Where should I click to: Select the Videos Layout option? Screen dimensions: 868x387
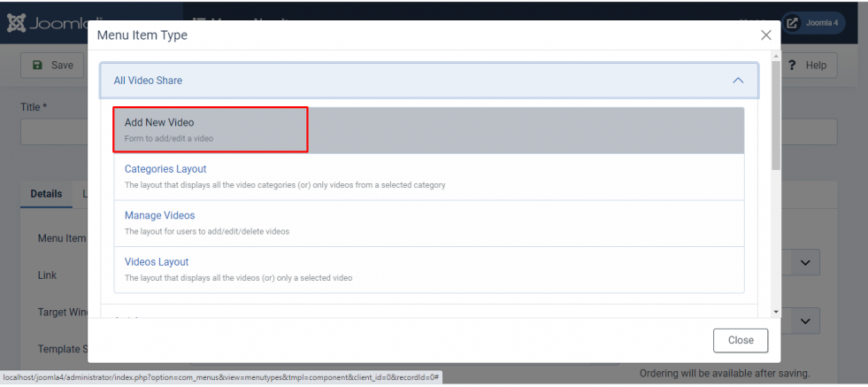[x=429, y=269]
